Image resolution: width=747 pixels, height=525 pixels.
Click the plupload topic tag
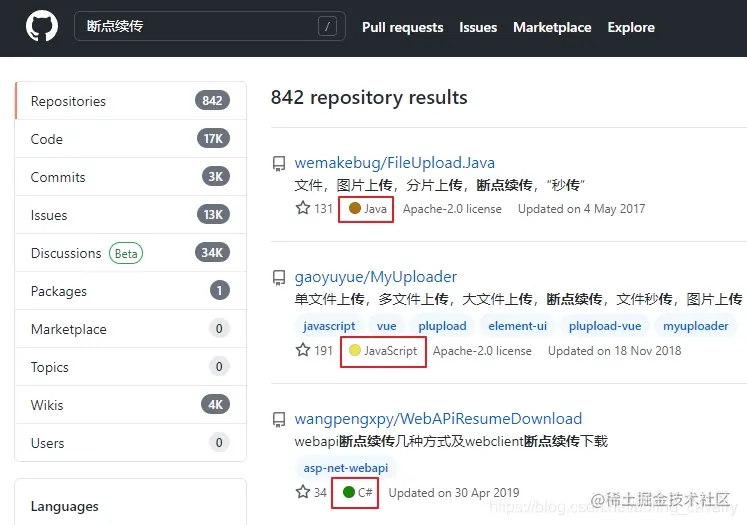coord(442,326)
